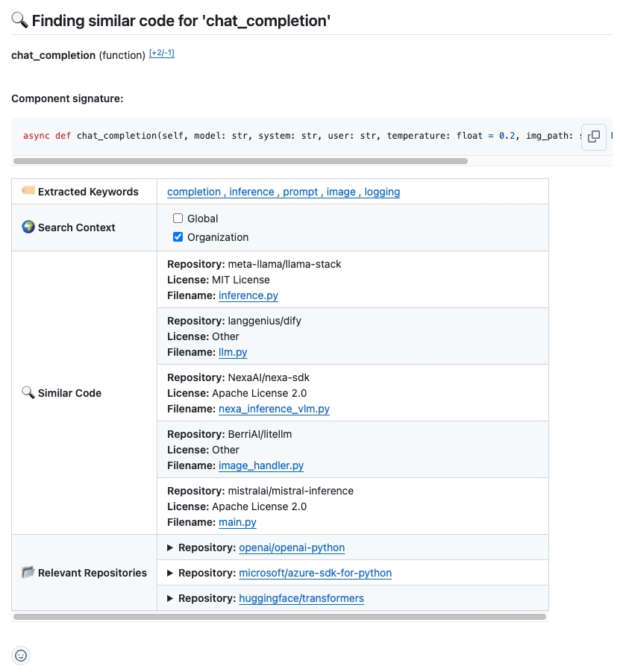Click the chat_completion signature code block

point(298,136)
